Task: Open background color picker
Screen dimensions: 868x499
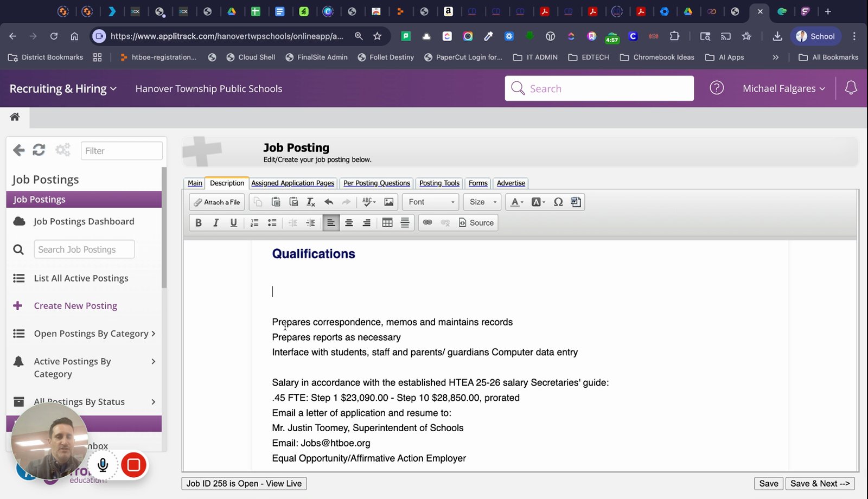Action: [x=538, y=202]
